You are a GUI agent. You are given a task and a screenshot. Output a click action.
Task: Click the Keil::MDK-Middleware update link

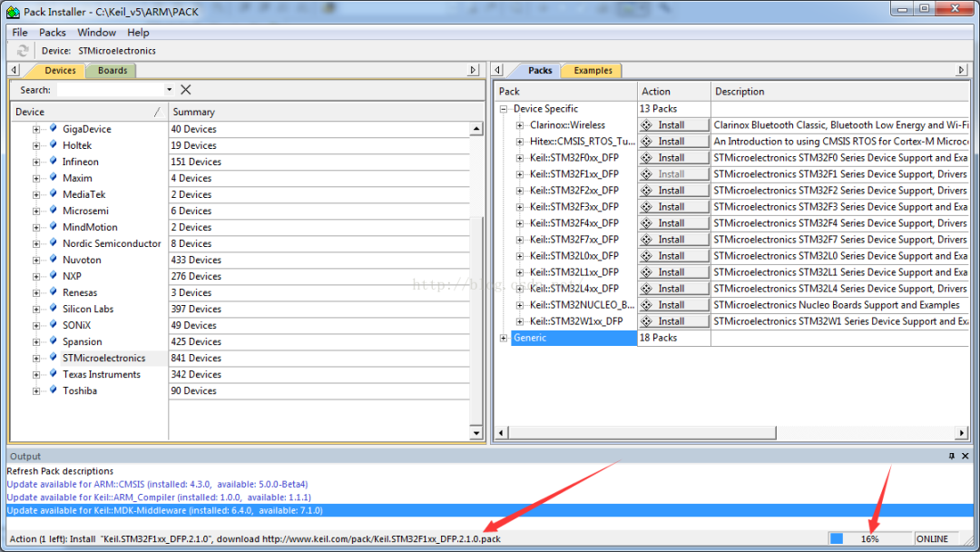click(x=165, y=510)
